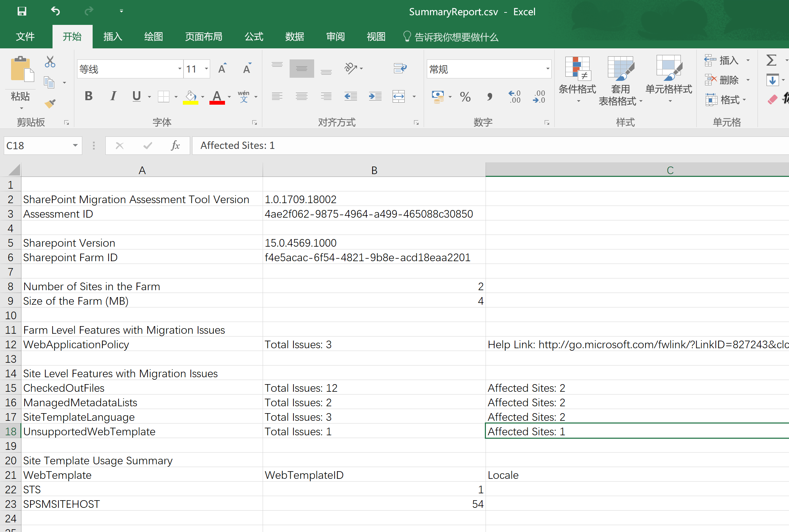Click the text orientation icon
Viewport: 789px width, 532px height.
click(351, 68)
